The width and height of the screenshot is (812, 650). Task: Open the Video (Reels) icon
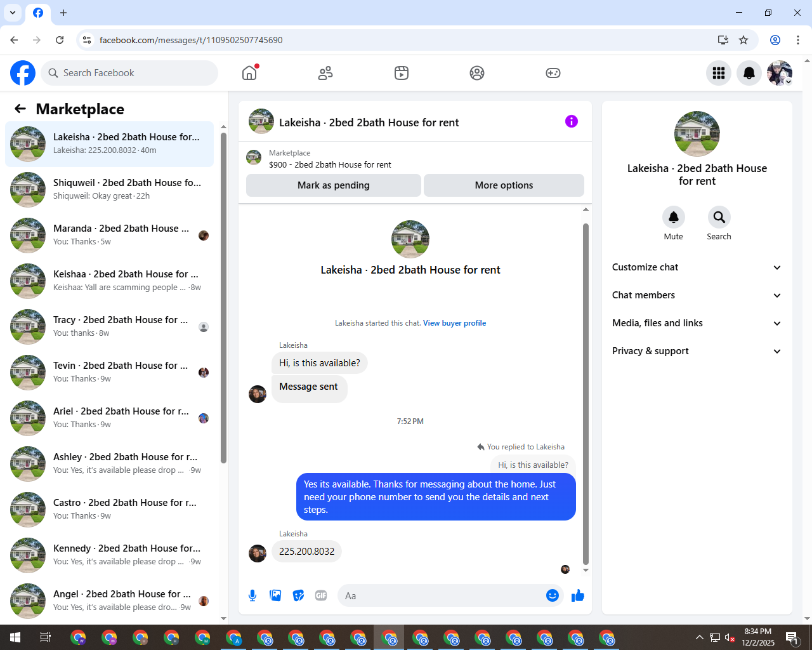pos(402,73)
